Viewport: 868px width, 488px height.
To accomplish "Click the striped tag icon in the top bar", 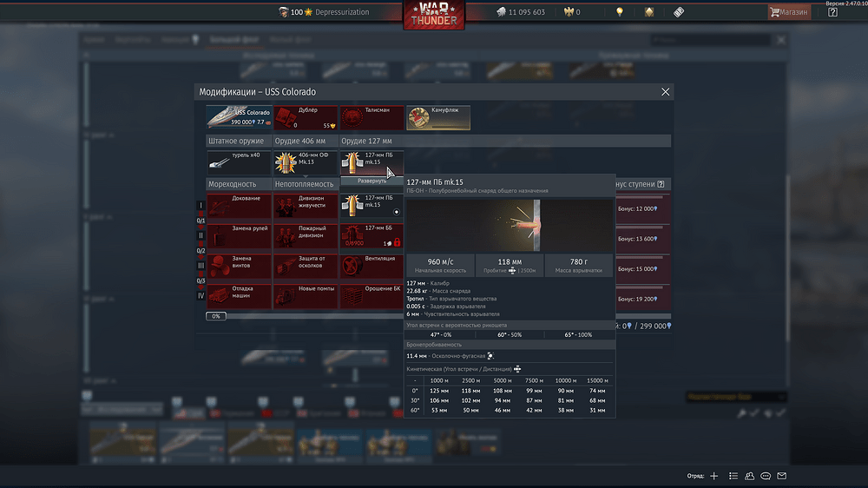I will [679, 12].
